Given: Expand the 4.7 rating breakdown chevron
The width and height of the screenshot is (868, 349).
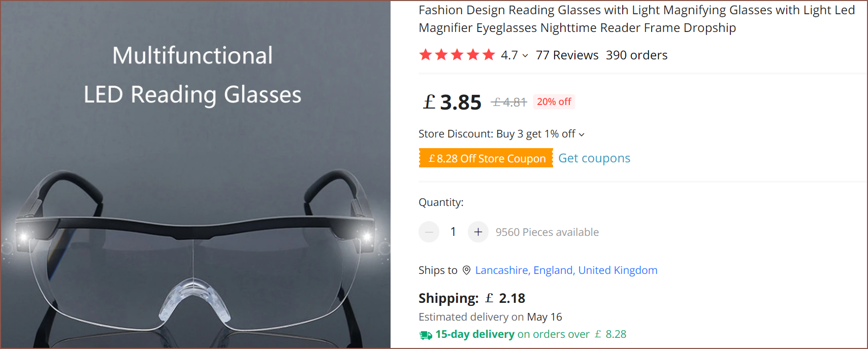Looking at the screenshot, I should click(x=525, y=56).
